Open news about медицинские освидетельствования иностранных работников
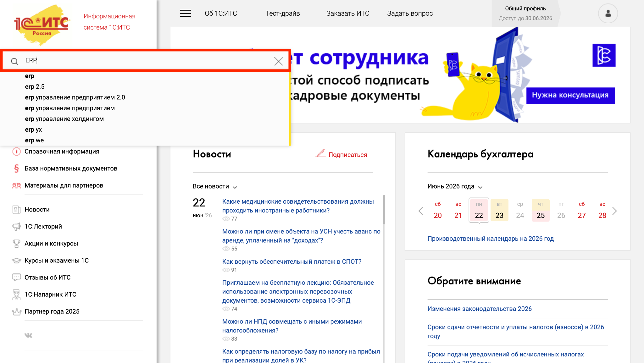 tap(298, 206)
